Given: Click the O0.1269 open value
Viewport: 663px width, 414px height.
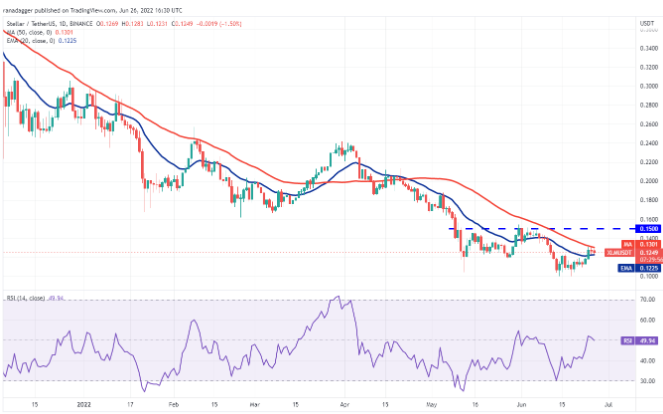Looking at the screenshot, I should point(107,24).
